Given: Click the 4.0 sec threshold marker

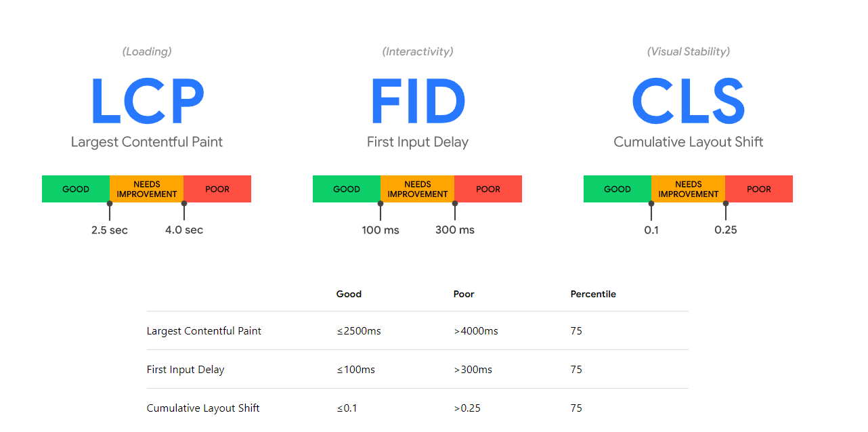Looking at the screenshot, I should coord(184,230).
